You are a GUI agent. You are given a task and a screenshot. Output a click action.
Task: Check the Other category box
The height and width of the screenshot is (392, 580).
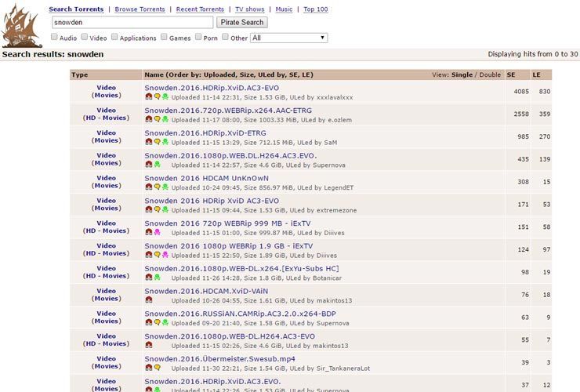point(225,37)
